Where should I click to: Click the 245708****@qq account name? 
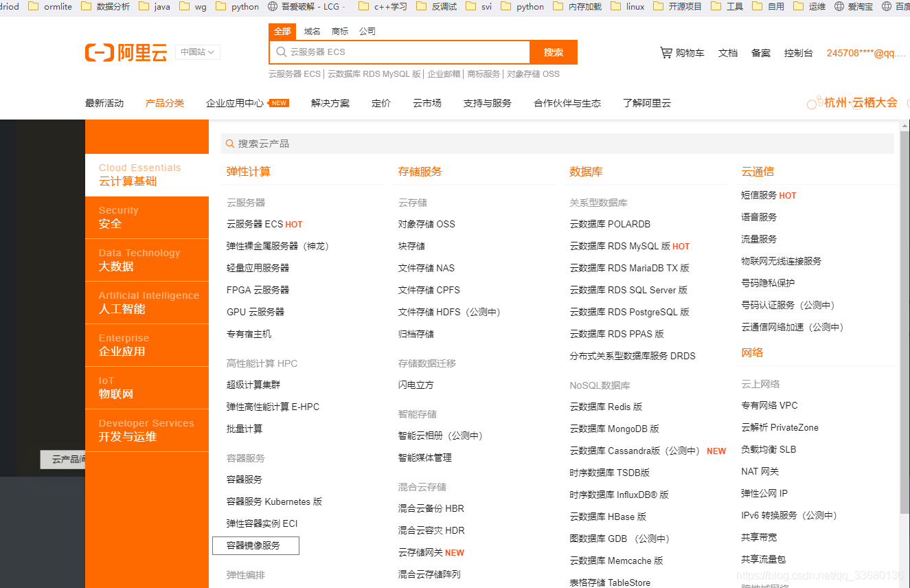click(867, 53)
